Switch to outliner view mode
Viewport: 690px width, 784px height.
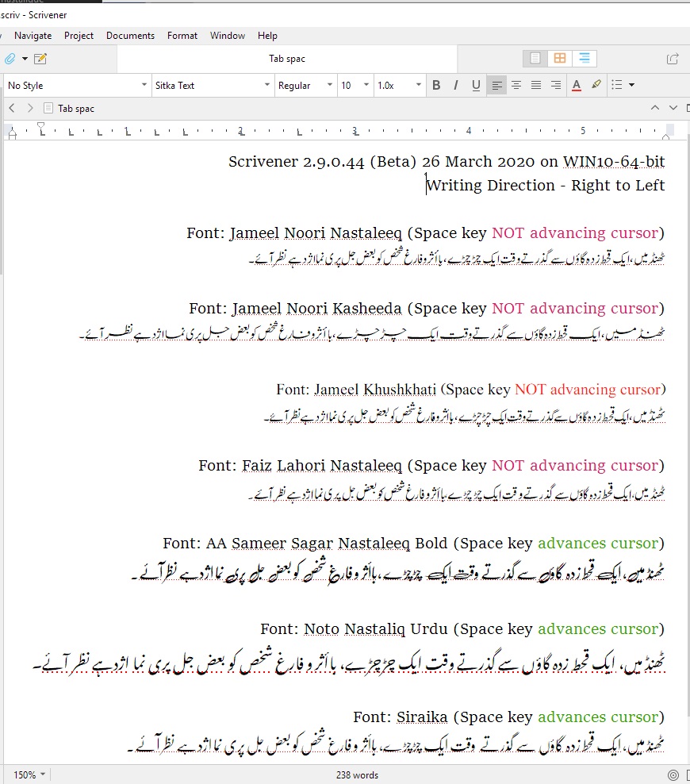(x=584, y=59)
